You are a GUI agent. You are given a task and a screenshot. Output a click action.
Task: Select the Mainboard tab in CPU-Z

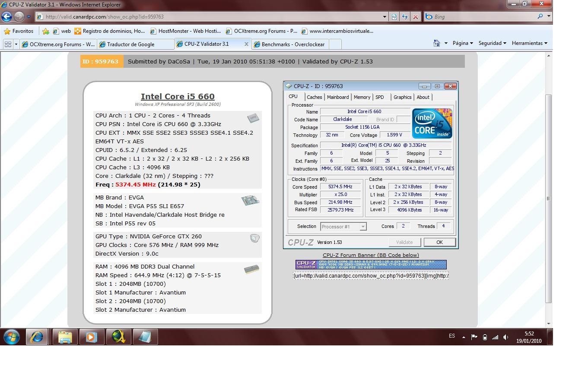[338, 97]
